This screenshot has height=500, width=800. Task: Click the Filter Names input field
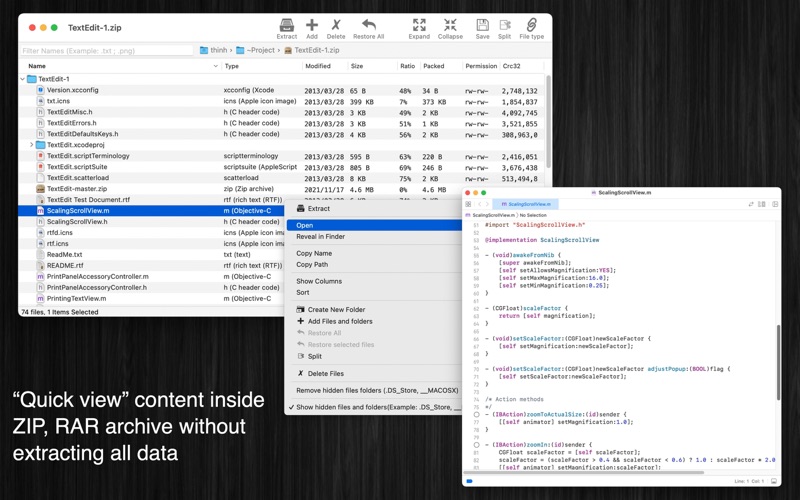[107, 51]
